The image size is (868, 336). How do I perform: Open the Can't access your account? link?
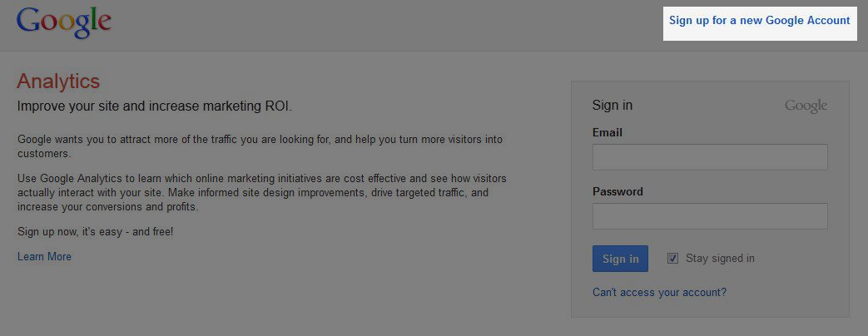[659, 293]
